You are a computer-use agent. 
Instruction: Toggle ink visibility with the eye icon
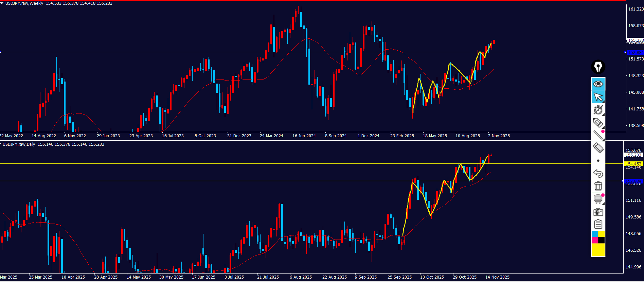(x=598, y=84)
